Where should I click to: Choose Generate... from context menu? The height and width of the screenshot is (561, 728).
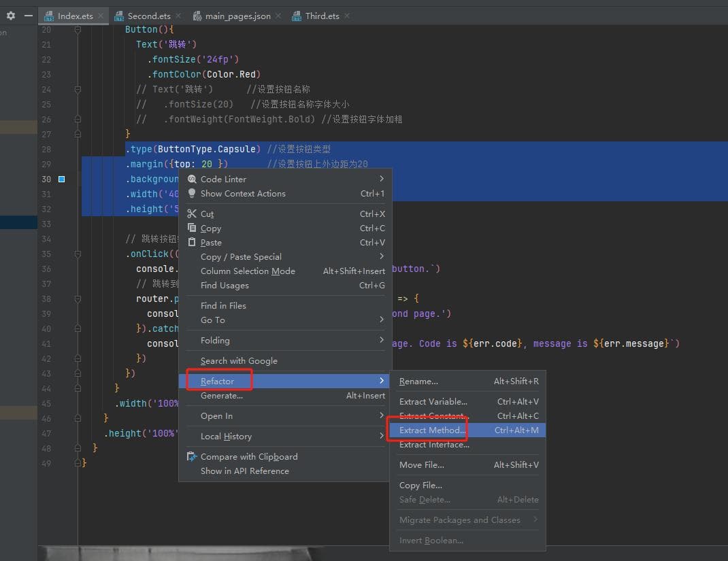pyautogui.click(x=284, y=395)
